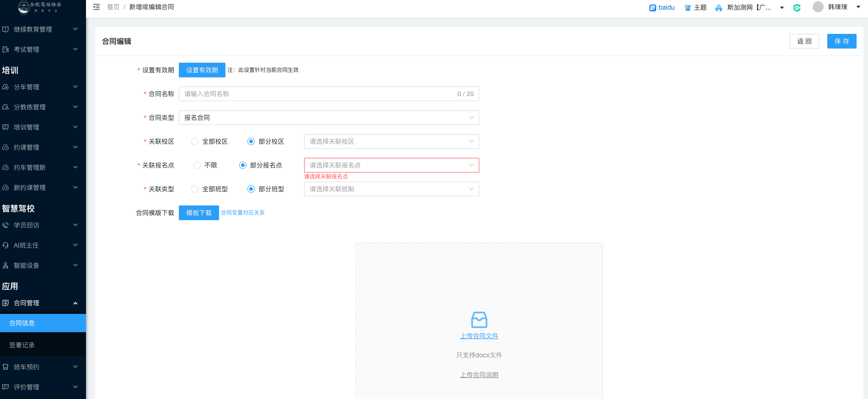Select 全部校区 radio option

click(x=195, y=141)
